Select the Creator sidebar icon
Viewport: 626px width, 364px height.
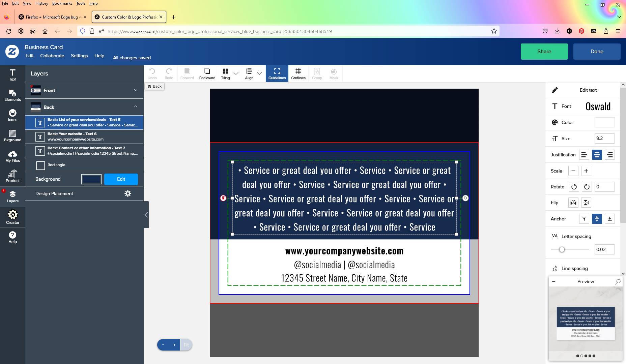[x=12, y=217]
